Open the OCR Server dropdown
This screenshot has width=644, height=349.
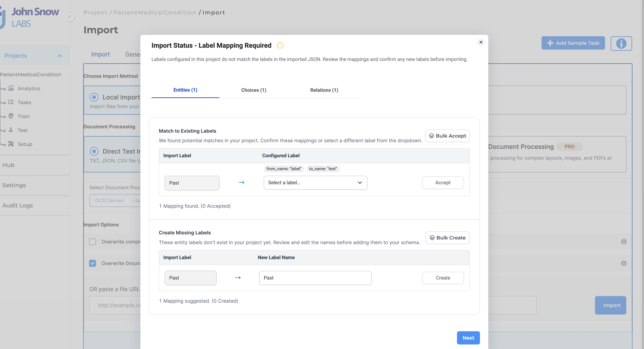(115, 201)
